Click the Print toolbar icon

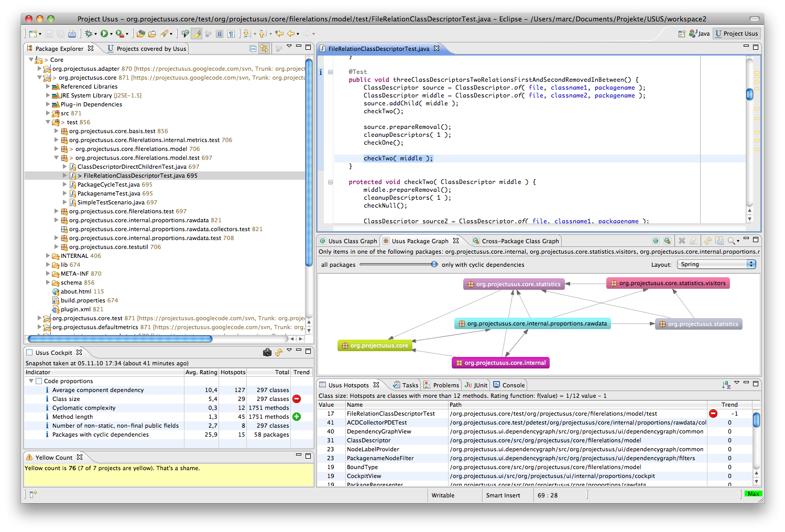pos(72,34)
